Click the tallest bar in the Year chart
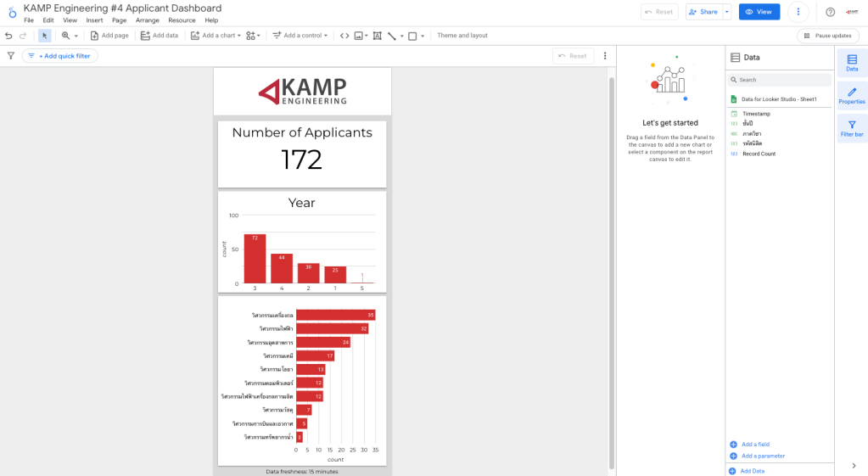 (255, 259)
